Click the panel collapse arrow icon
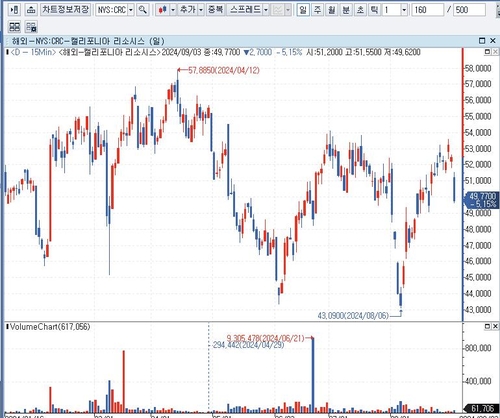500x418 pixels. coord(14,10)
